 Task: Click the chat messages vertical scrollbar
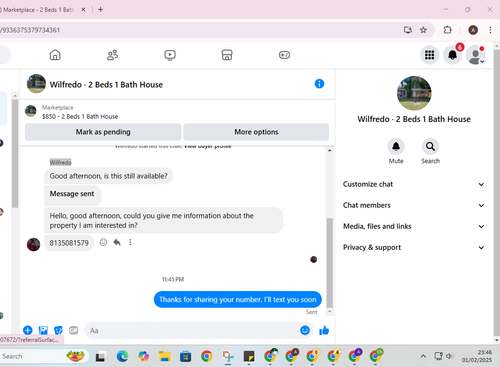pyautogui.click(x=329, y=263)
